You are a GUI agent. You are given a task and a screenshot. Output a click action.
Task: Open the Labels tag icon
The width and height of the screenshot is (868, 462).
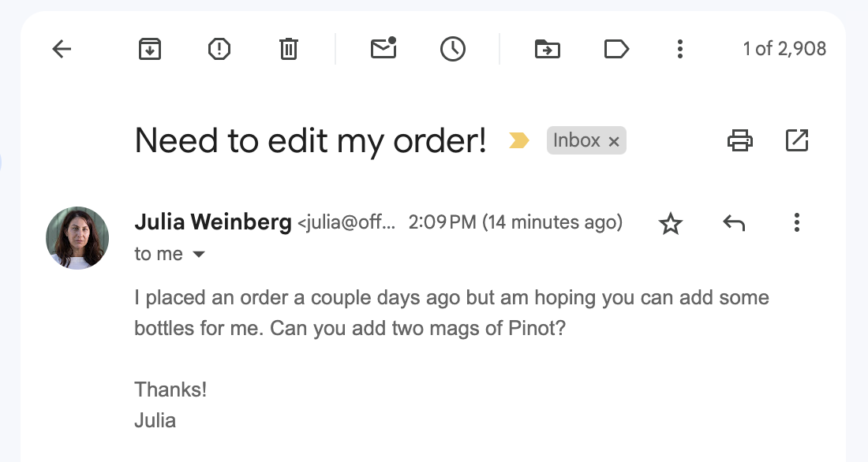point(615,50)
